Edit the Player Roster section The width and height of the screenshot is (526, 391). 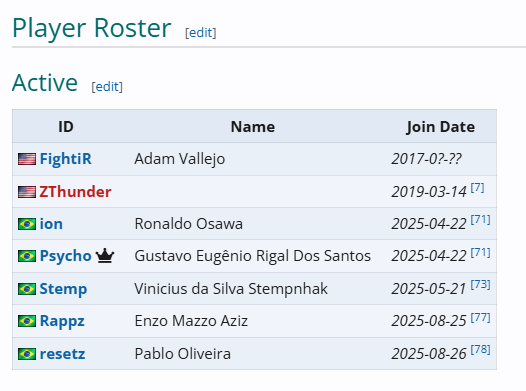click(x=201, y=33)
